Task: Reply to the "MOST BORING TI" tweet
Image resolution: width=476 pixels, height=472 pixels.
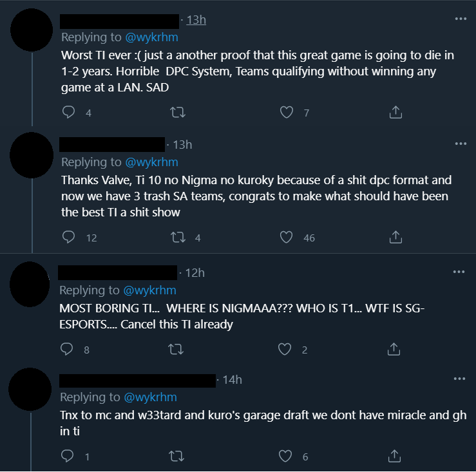Action: click(67, 350)
